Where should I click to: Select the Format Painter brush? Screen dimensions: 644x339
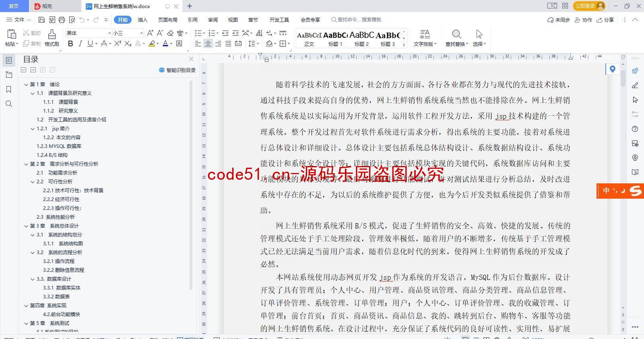pos(52,34)
